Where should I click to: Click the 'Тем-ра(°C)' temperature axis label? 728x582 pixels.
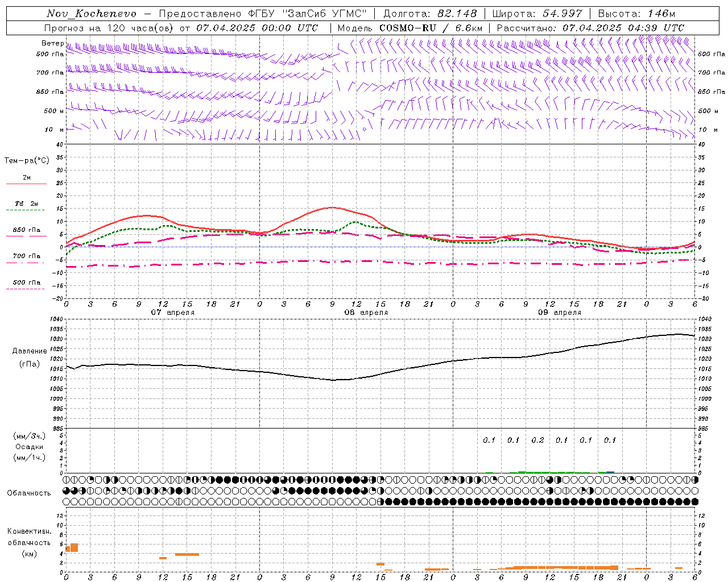coord(27,161)
